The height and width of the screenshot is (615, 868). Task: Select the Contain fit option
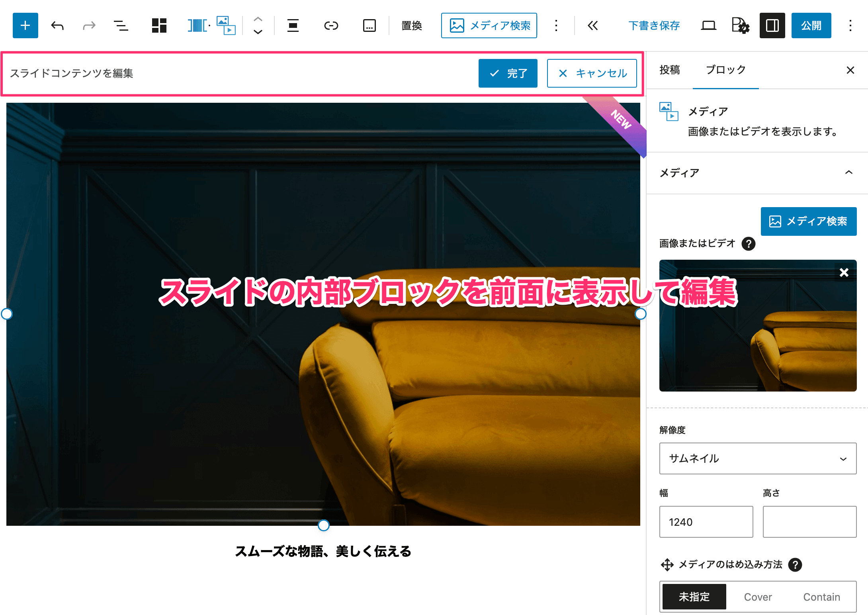[x=821, y=597]
